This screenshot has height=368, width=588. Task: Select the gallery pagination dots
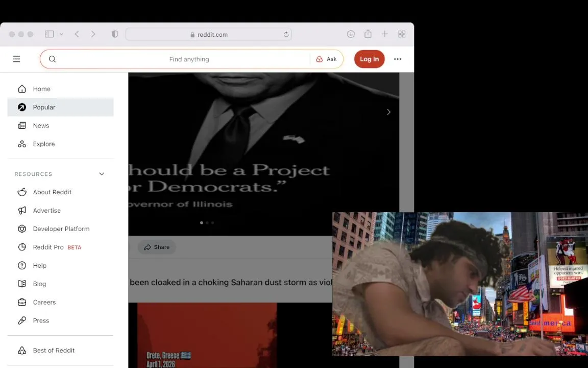pos(207,223)
